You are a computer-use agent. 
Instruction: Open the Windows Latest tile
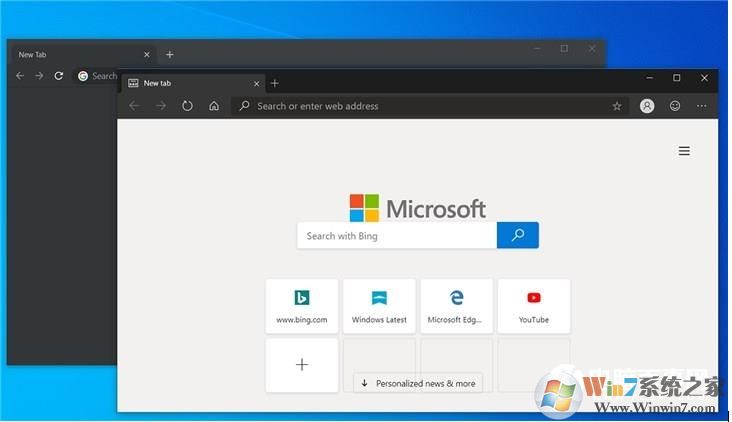pyautogui.click(x=379, y=306)
